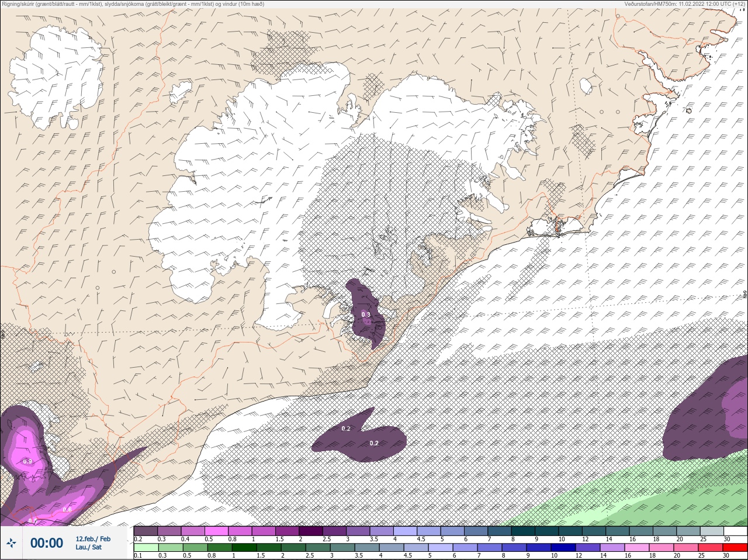
Task: Pick the red lower legend swatch at 30
Action: click(735, 548)
